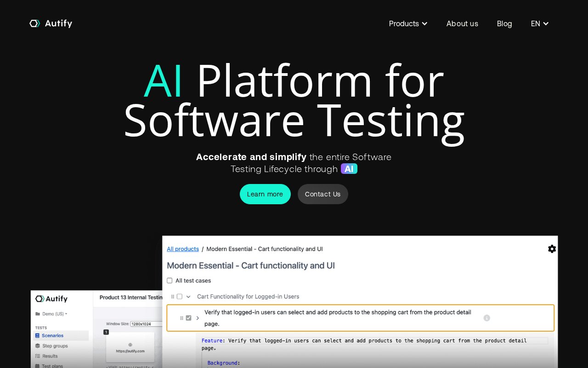The width and height of the screenshot is (588, 368).
Task: Click the Contact Us button
Action: point(323,194)
